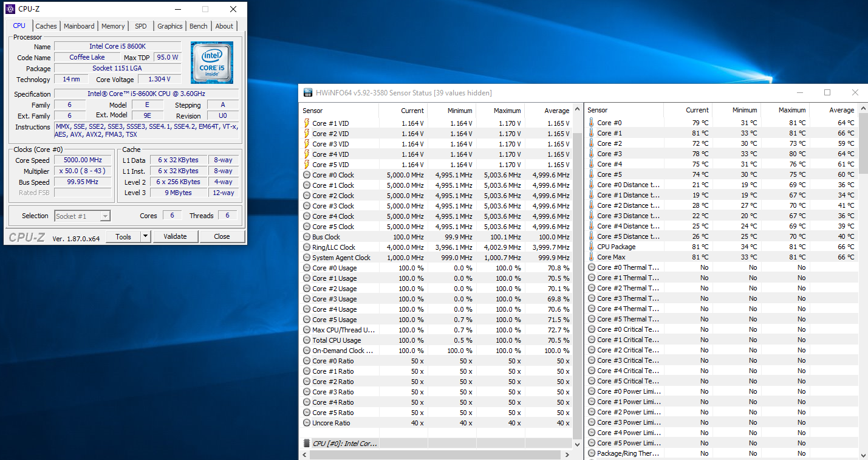Click the Validate button in CPU-Z
868x460 pixels.
click(x=175, y=236)
